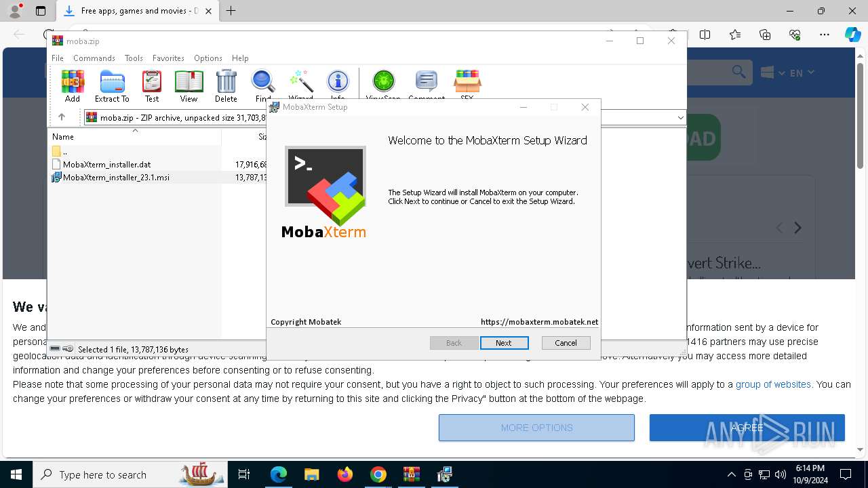Click Cancel in MobaXterm Setup
868x488 pixels.
[x=566, y=343]
